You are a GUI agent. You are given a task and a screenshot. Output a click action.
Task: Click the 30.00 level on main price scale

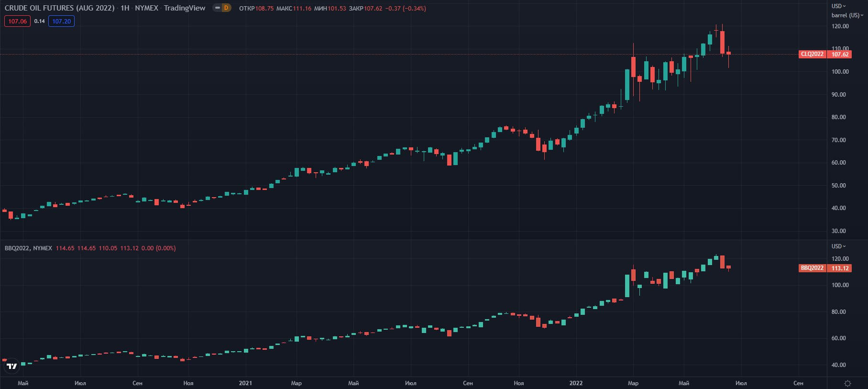(838, 231)
